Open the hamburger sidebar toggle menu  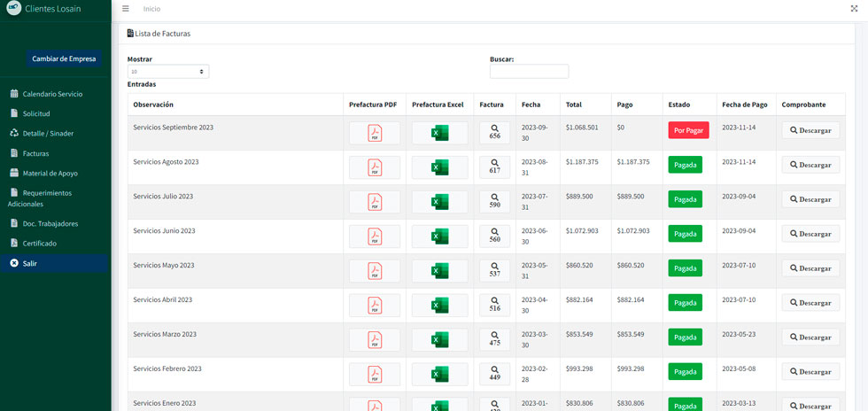click(126, 9)
